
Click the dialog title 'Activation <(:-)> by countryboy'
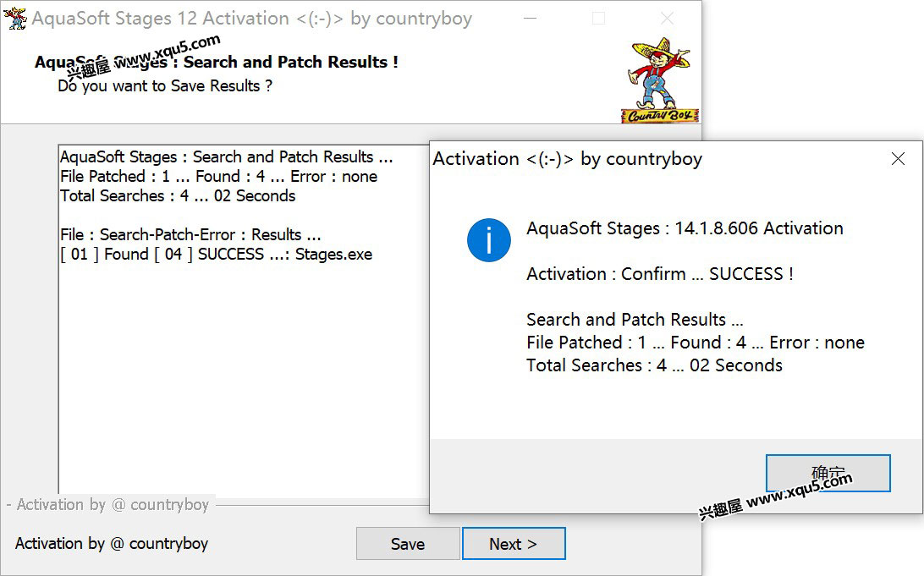(x=568, y=159)
